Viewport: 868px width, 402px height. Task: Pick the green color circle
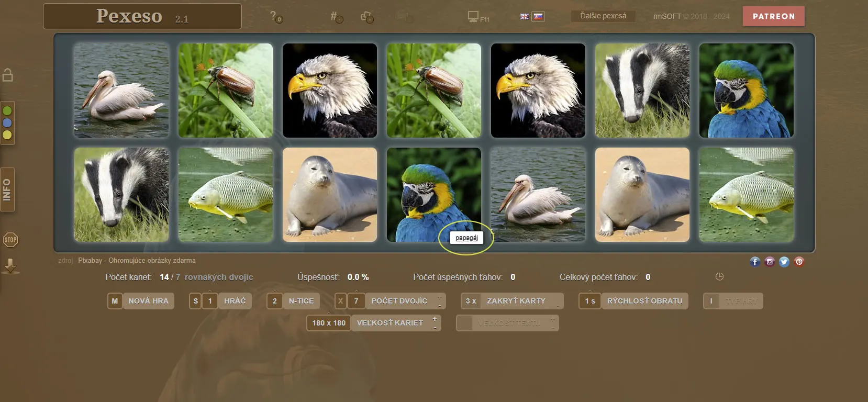click(7, 111)
